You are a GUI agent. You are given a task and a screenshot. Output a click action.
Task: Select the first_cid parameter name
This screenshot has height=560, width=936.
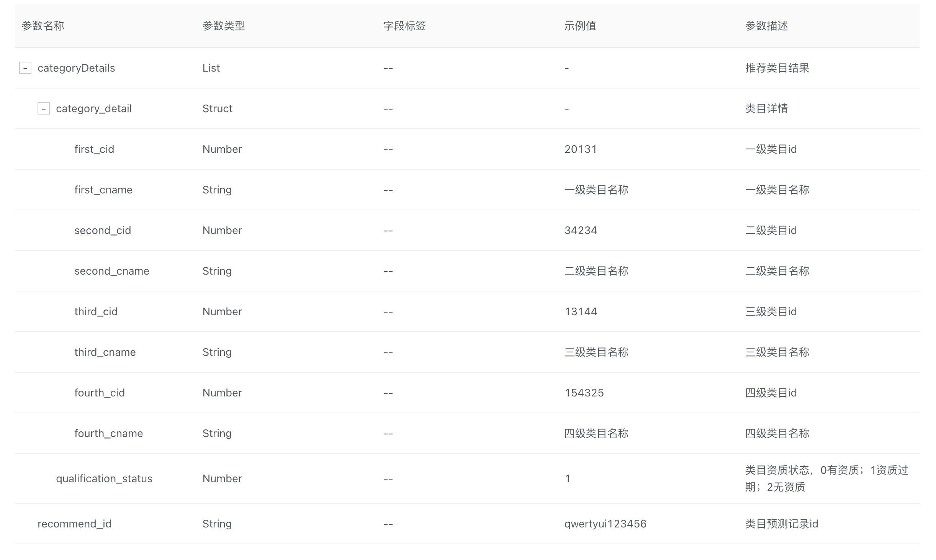pos(94,149)
